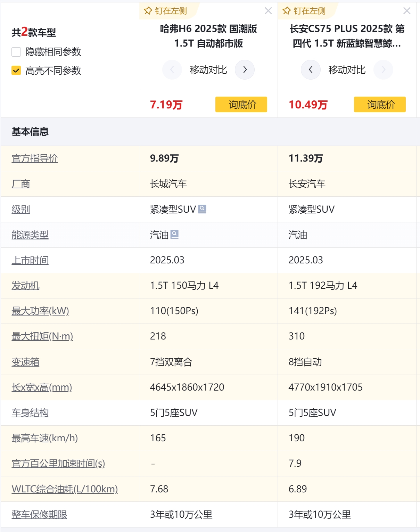
Task: Open the 最大功率(kW) parameter link
Action: 40,311
